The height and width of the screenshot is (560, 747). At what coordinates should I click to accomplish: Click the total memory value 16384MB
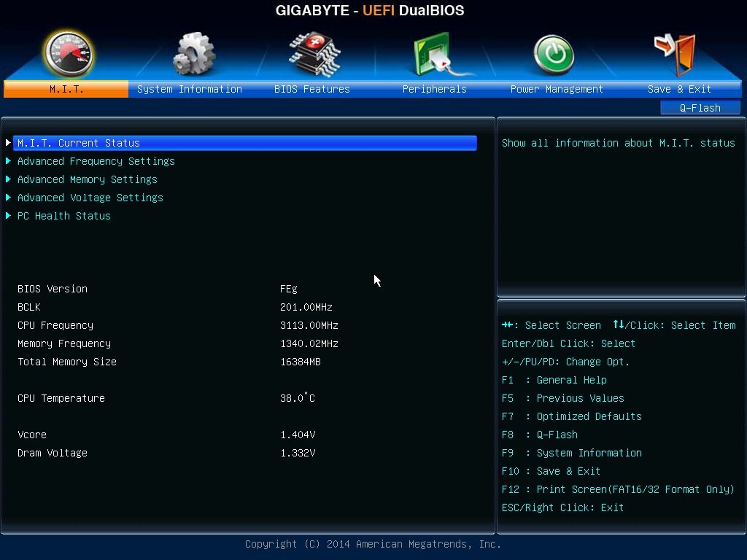click(301, 362)
